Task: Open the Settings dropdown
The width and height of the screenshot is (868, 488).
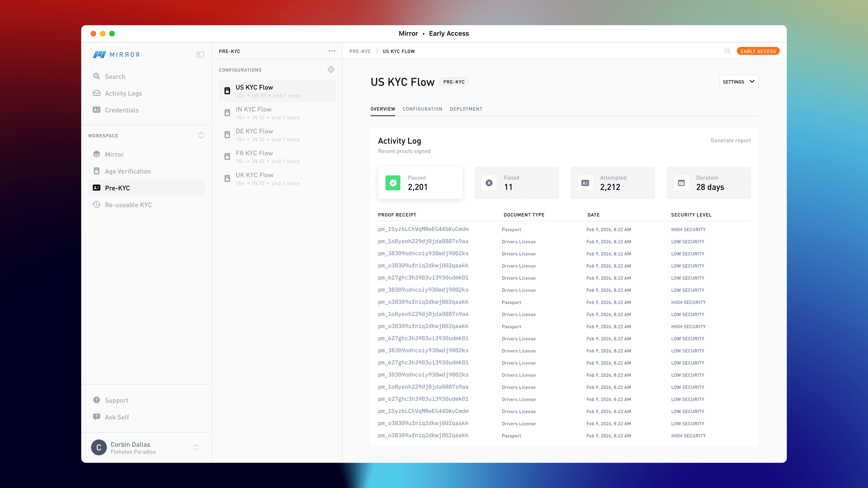Action: coord(738,82)
